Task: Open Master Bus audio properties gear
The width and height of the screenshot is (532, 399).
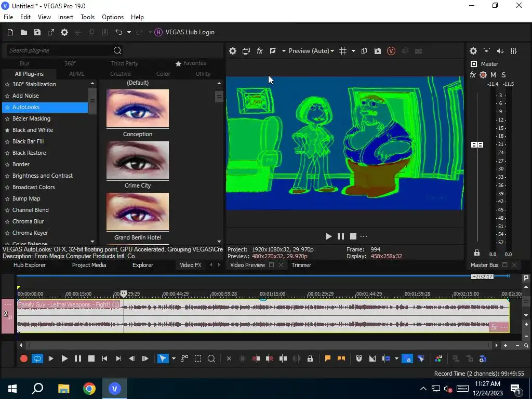Action: [x=473, y=51]
